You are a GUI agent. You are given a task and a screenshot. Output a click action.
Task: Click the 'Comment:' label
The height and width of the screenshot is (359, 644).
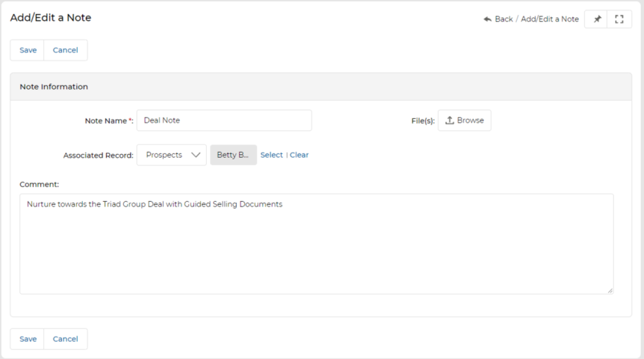pos(39,184)
